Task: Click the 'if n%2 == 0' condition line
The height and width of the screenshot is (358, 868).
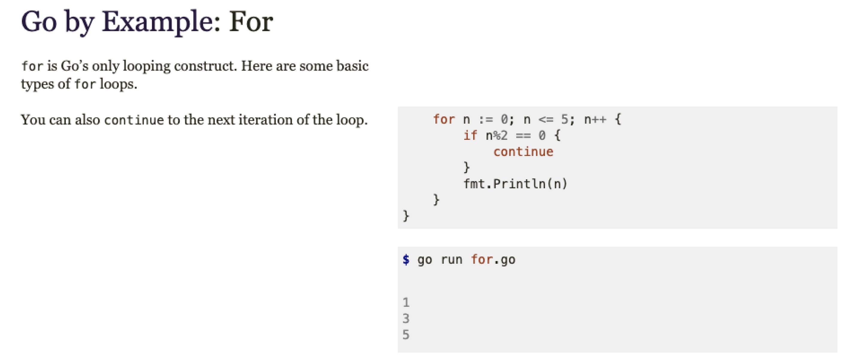Action: [512, 136]
